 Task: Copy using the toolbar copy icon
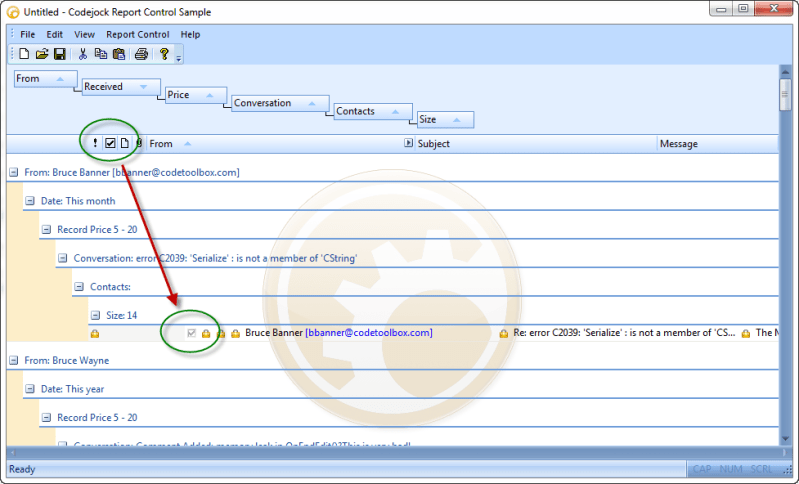pos(101,53)
